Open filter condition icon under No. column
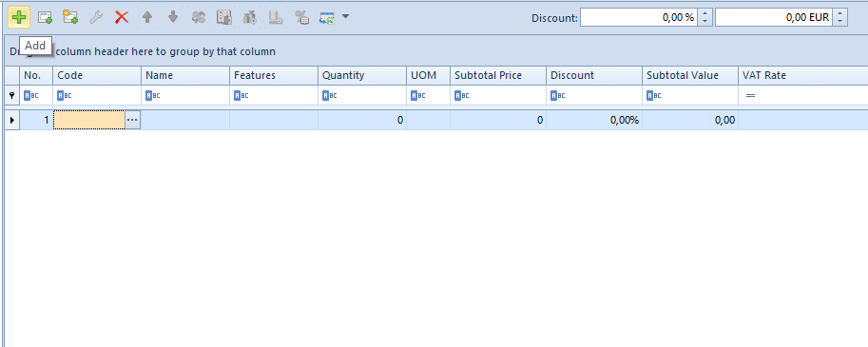Screen dimensions: 868x347 (31, 96)
